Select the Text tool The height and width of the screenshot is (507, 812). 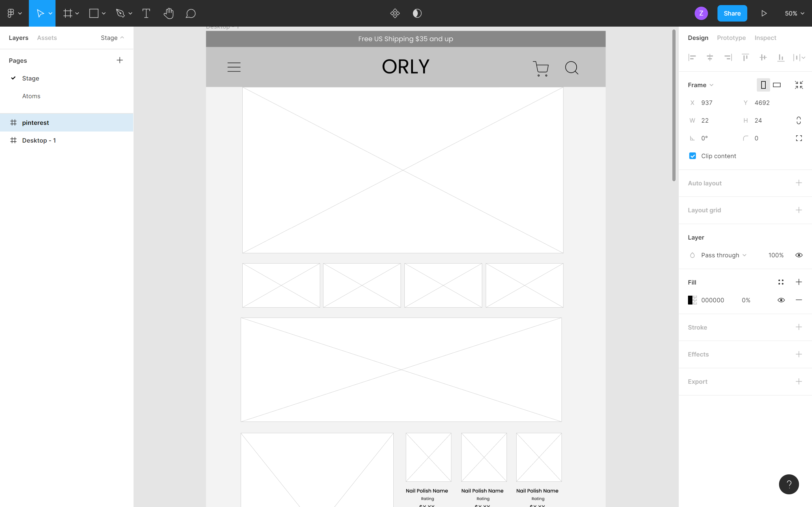coord(147,13)
